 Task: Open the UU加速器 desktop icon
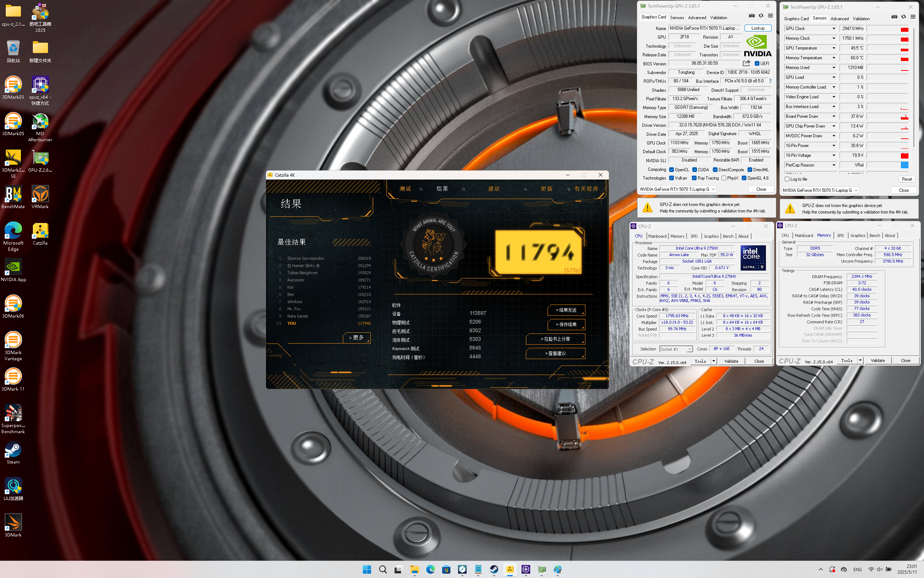pos(13,488)
